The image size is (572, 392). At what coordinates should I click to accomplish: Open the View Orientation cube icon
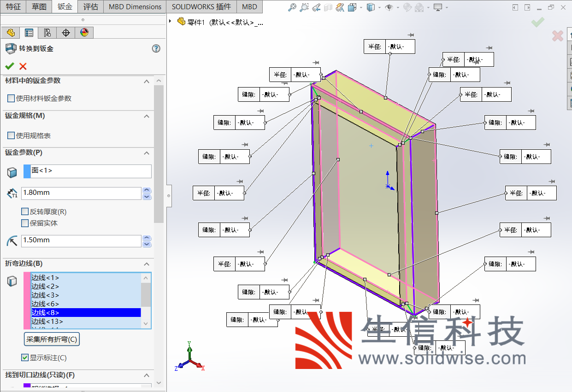coord(352,7)
